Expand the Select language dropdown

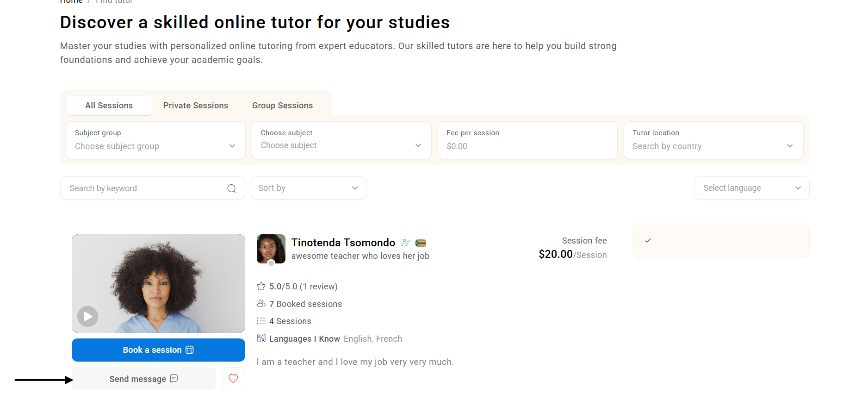[751, 188]
